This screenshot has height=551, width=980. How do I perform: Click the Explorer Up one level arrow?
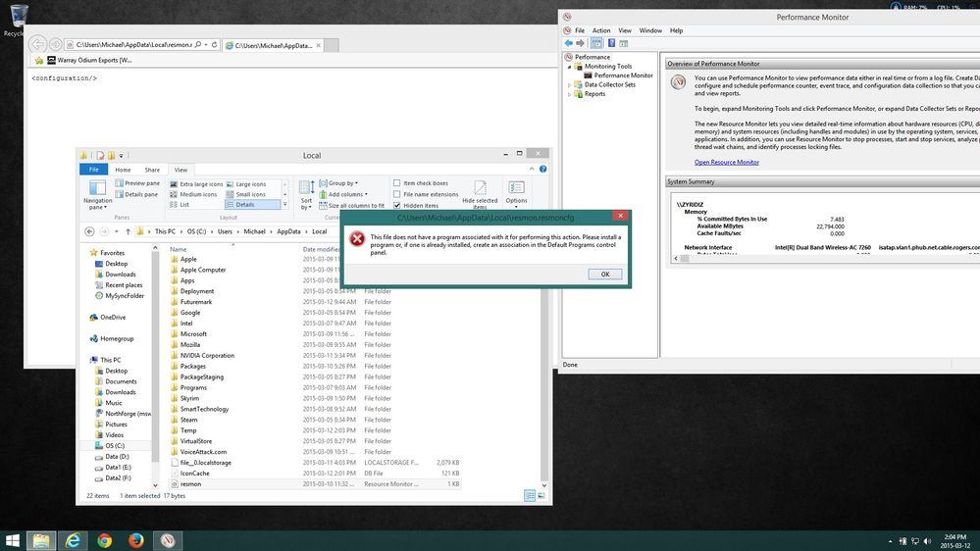(x=128, y=231)
